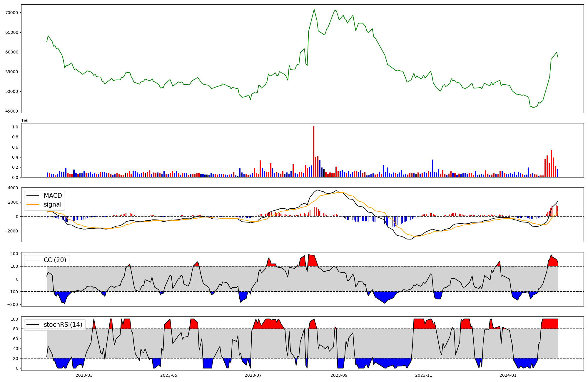The image size is (588, 382).
Task: Click the 2023-07 date tick label
Action: click(253, 375)
